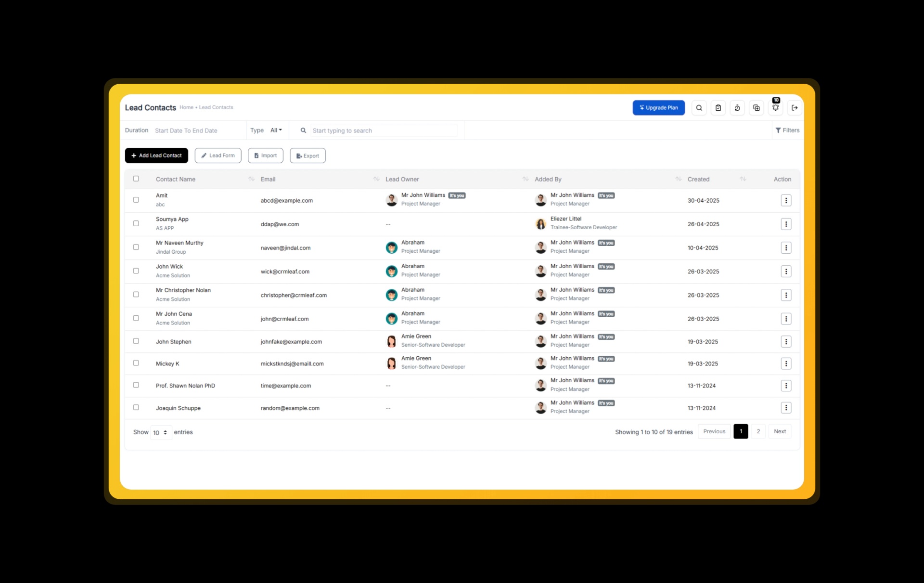This screenshot has width=924, height=583.
Task: Click the quick-add copy icon
Action: [x=756, y=107]
